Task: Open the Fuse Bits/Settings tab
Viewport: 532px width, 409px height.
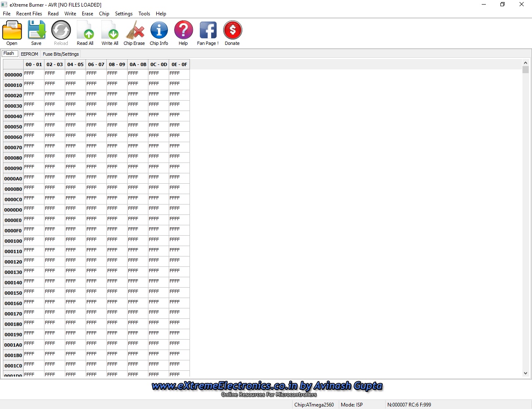Action: pyautogui.click(x=61, y=54)
